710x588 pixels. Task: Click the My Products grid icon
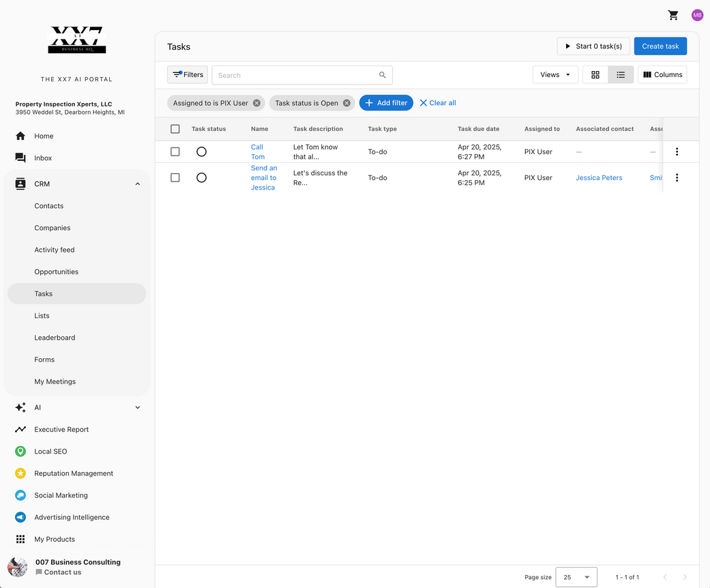pos(20,539)
